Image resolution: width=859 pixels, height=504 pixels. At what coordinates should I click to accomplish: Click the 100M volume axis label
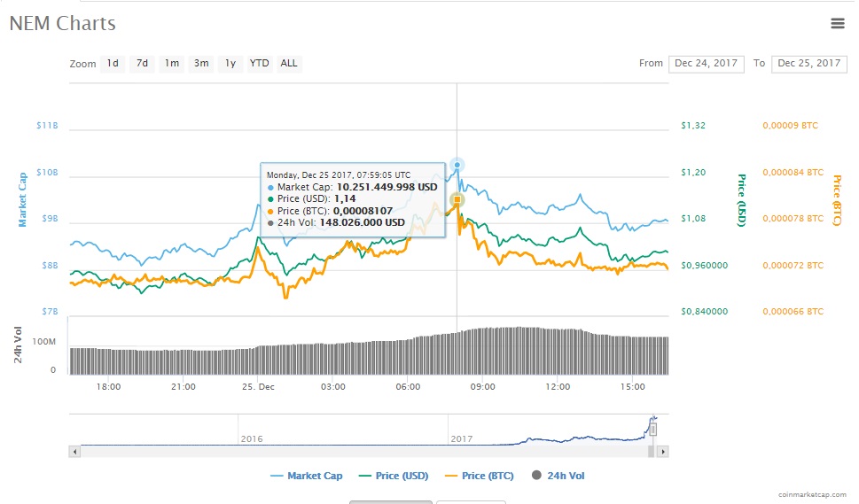point(43,342)
